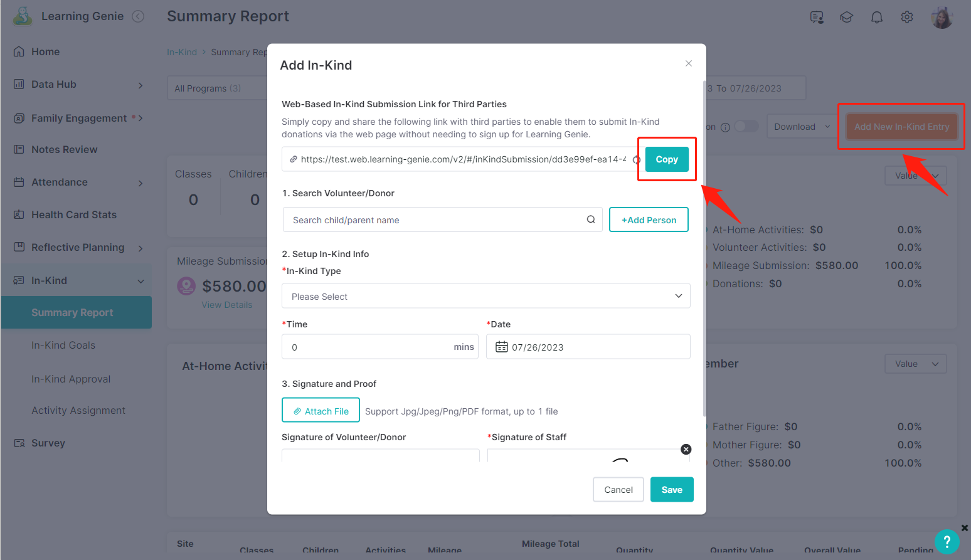Click the Date field showing 07/26/2023
Screen dimensions: 971x560
point(588,347)
